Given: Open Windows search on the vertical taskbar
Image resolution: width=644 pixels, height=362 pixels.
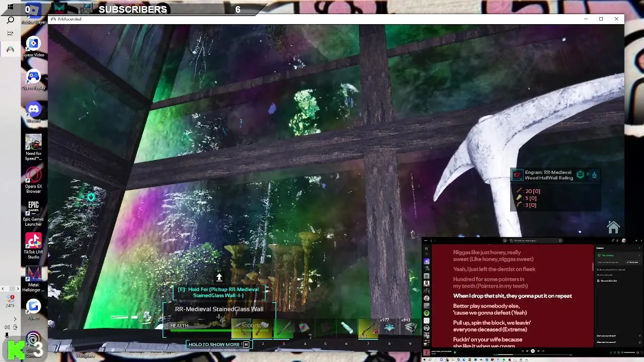Looking at the screenshot, I should pos(10,20).
